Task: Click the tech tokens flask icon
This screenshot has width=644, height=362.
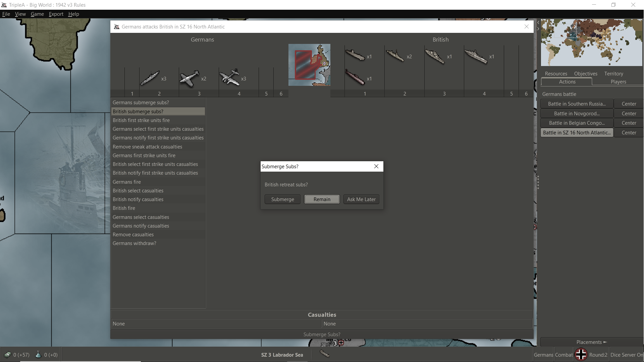Action: point(38,355)
